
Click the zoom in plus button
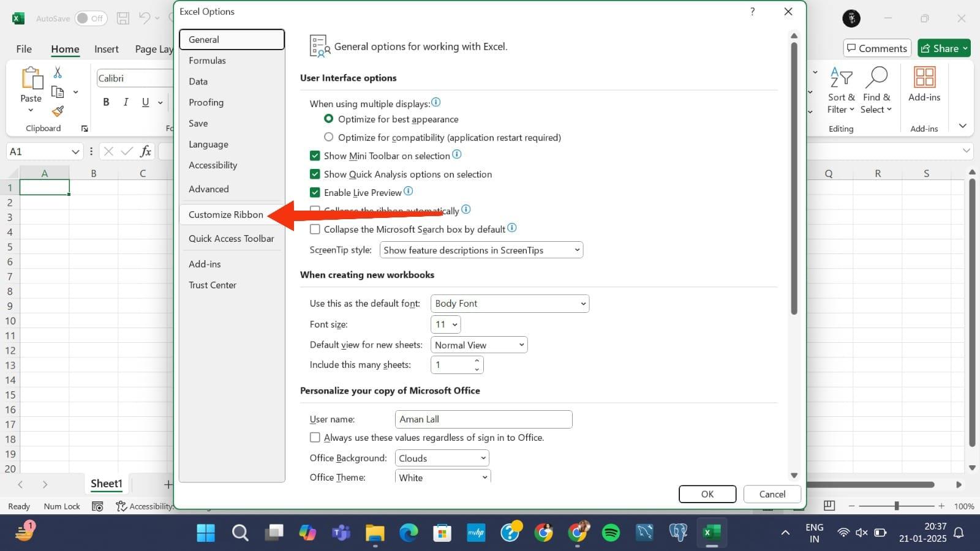[941, 506]
